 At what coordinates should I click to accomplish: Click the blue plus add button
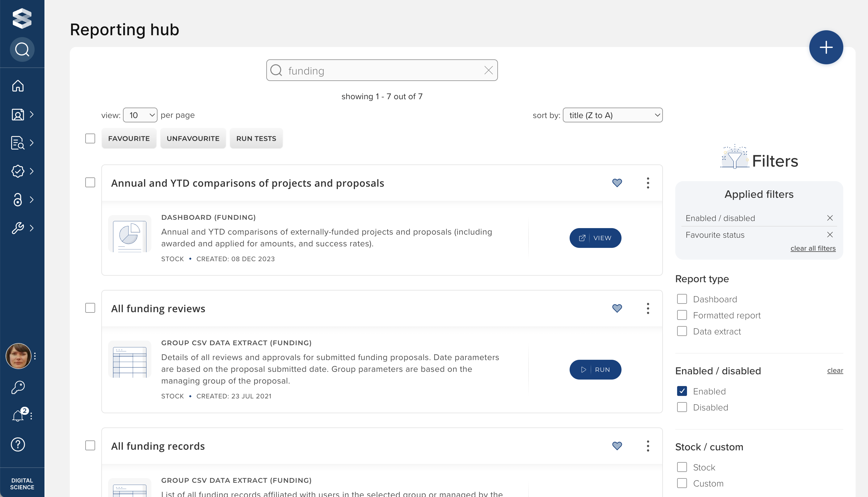point(825,47)
